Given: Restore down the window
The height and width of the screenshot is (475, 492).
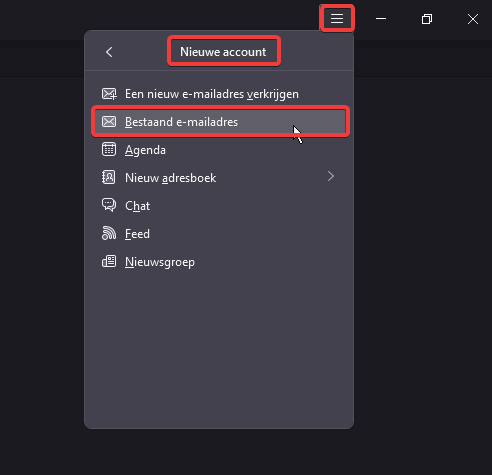Looking at the screenshot, I should point(427,19).
